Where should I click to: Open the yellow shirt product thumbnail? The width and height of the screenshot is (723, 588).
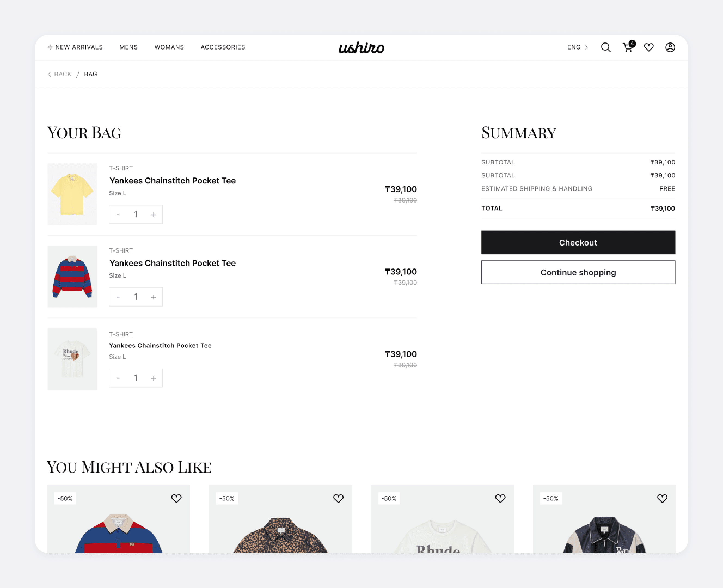(x=72, y=194)
